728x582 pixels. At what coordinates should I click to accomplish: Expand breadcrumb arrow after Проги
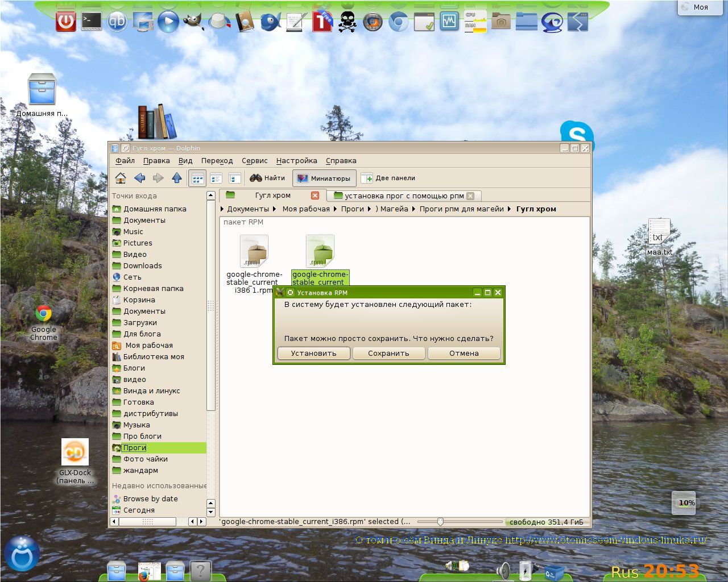tap(369, 209)
